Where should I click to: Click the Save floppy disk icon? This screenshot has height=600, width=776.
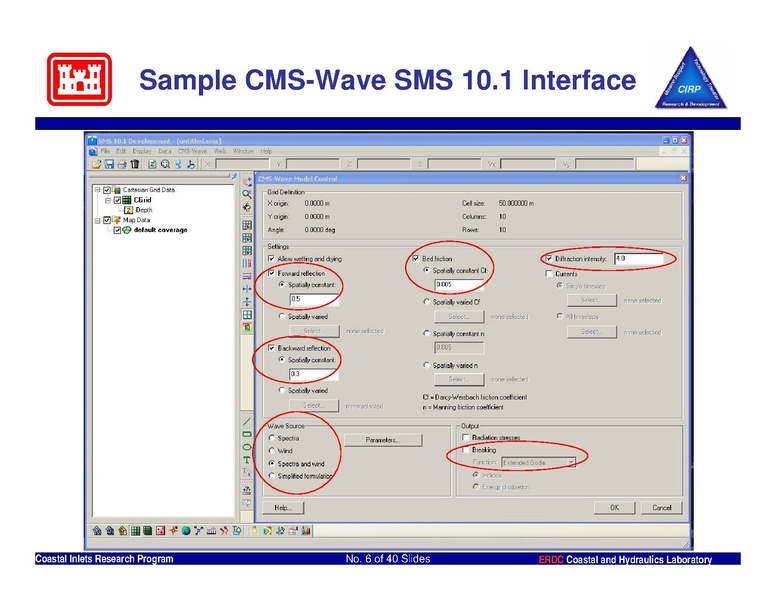[109, 164]
